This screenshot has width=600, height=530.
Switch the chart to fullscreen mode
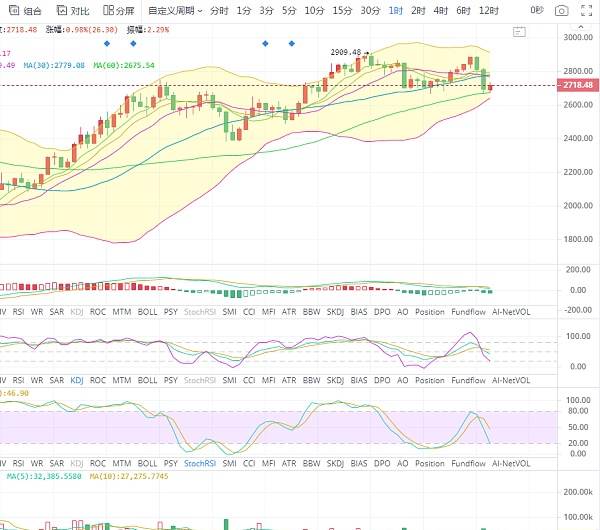586,11
